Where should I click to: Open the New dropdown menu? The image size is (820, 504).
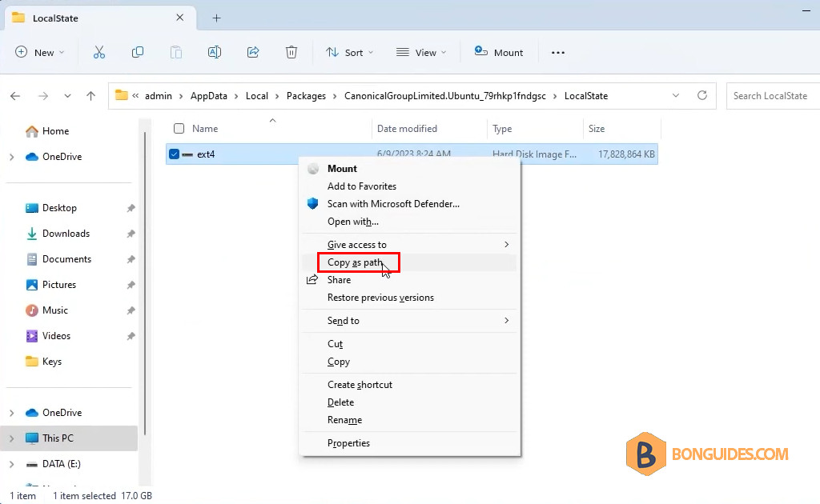(x=40, y=52)
